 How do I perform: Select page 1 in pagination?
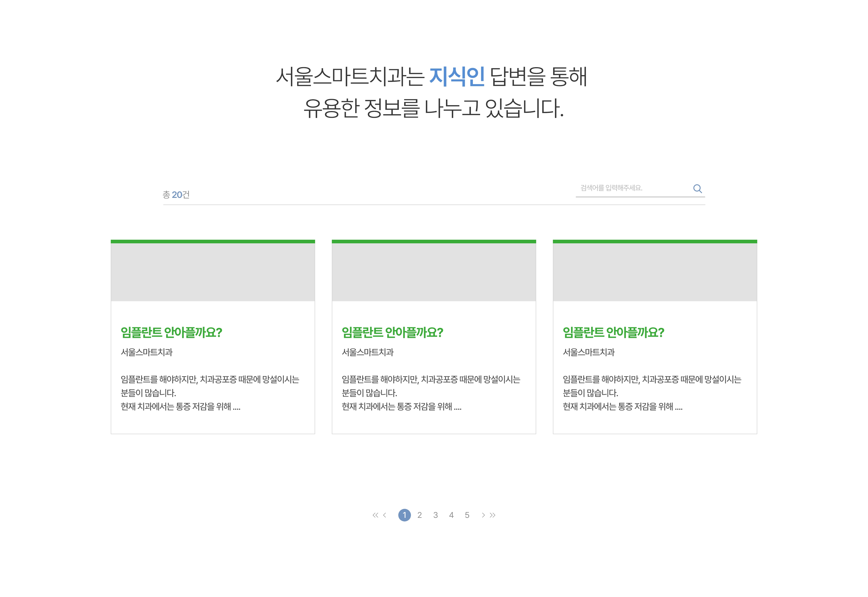coord(404,515)
